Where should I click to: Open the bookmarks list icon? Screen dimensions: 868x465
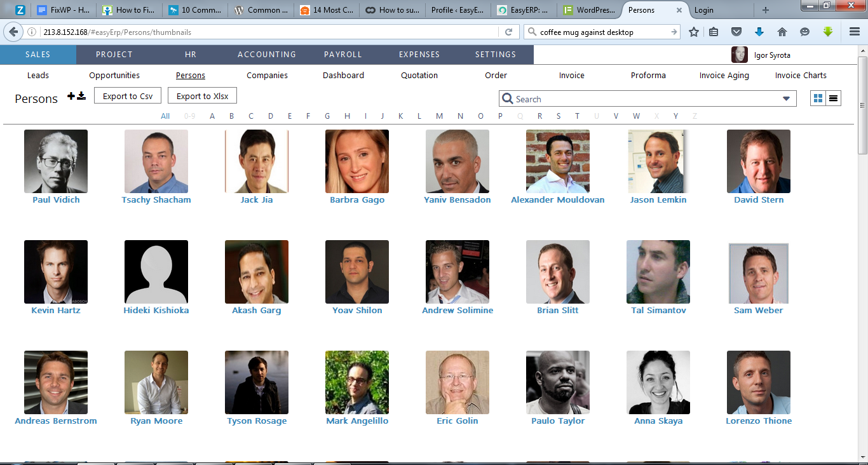click(714, 32)
